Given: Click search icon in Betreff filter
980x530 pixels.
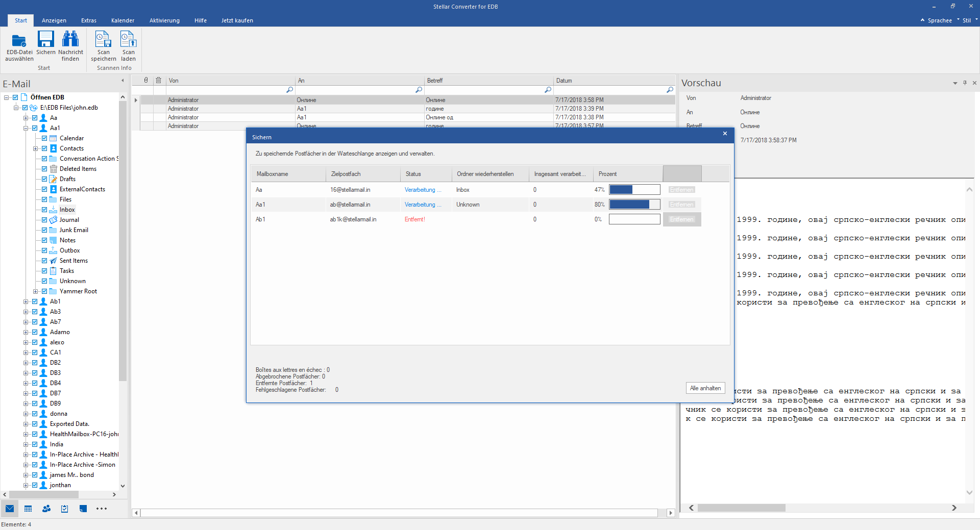Looking at the screenshot, I should point(548,90).
